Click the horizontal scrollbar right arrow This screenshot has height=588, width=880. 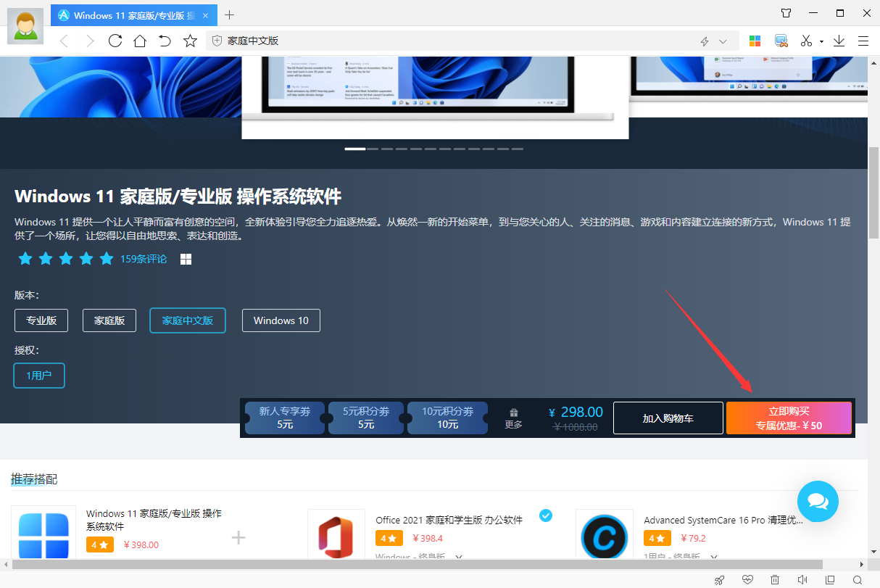pos(863,564)
